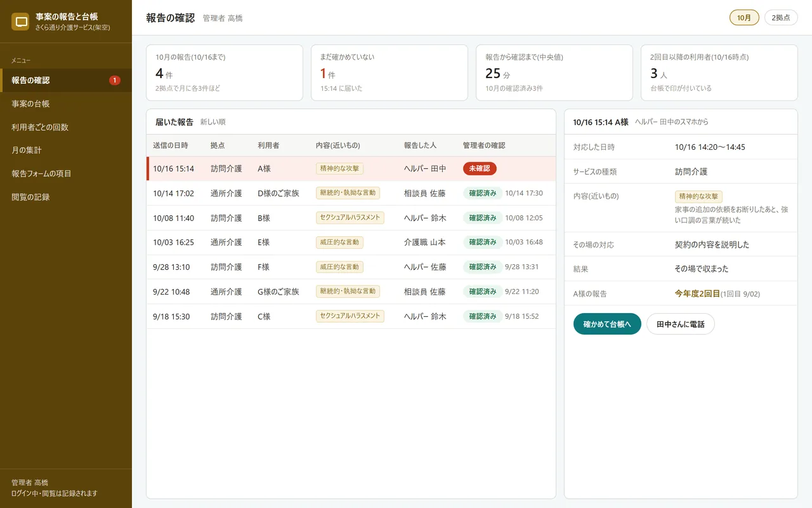Select the 10/14 17:02 D様のご家族 row

351,193
